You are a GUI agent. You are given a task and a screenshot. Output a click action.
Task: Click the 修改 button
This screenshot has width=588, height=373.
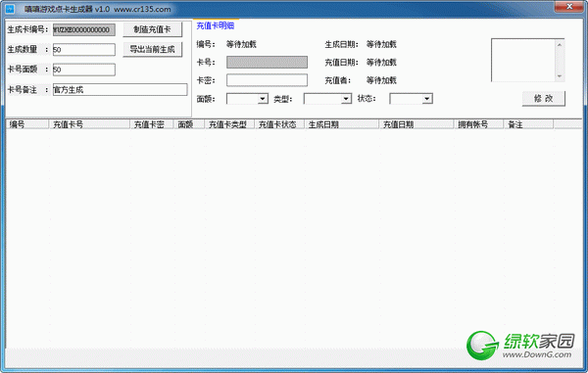pyautogui.click(x=543, y=99)
